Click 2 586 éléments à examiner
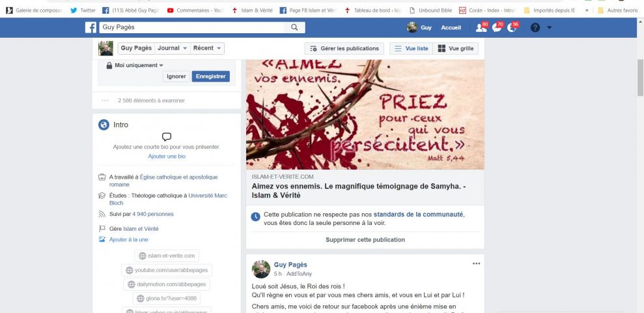The height and width of the screenshot is (313, 644). 151,100
